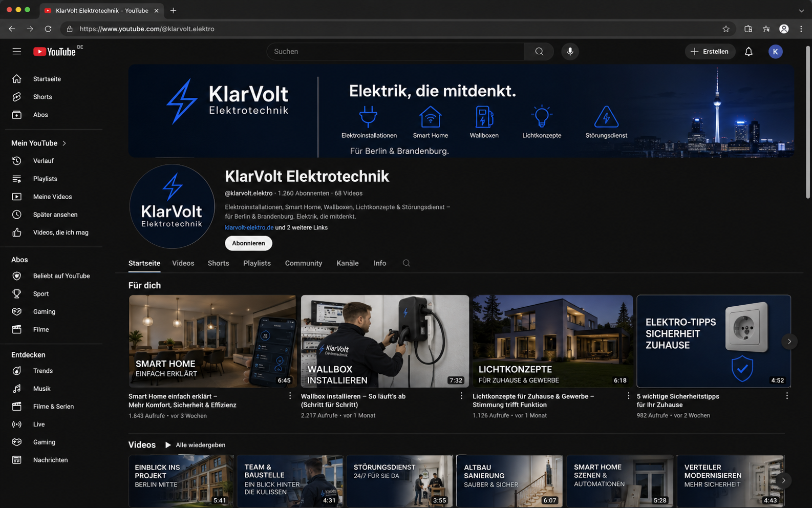The height and width of the screenshot is (508, 812).
Task: Click Alle wiedergeben
Action: point(195,445)
